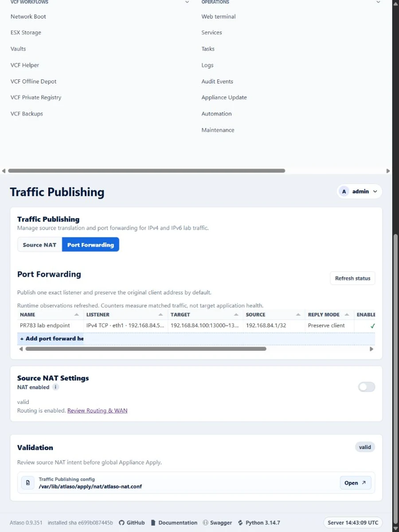This screenshot has height=532, width=399.
Task: Click the Server 14:43:09 UTC time badge
Action: 353,523
